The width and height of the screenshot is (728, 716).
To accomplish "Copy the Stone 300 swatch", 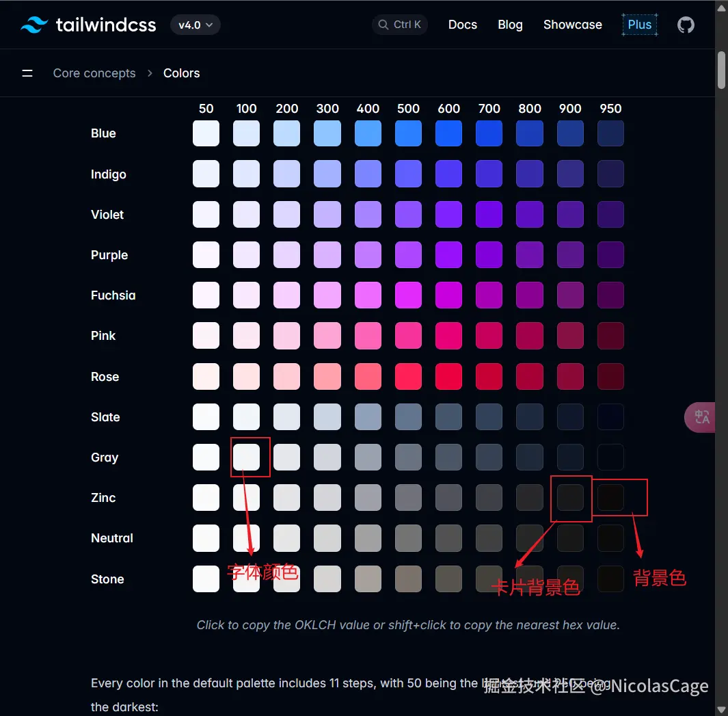I will pos(327,579).
